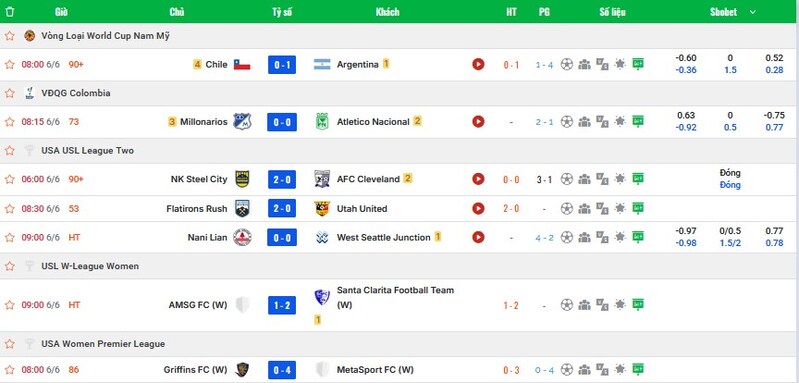
Task: Toggle favorite star for VĐQG Colombia league
Action: click(10, 93)
